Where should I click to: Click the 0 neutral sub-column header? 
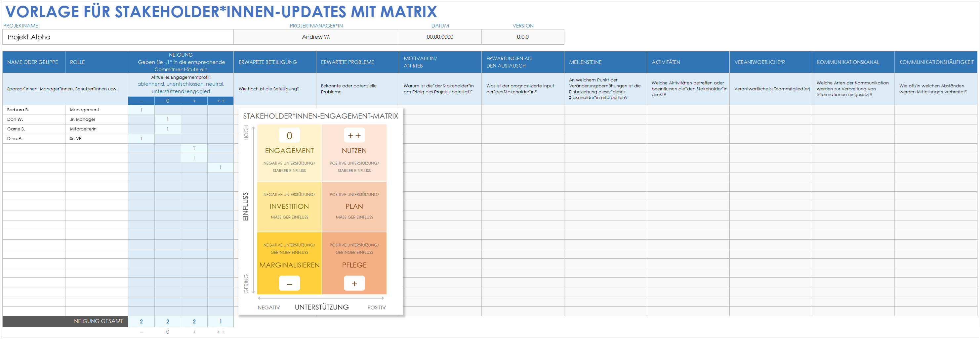[168, 101]
